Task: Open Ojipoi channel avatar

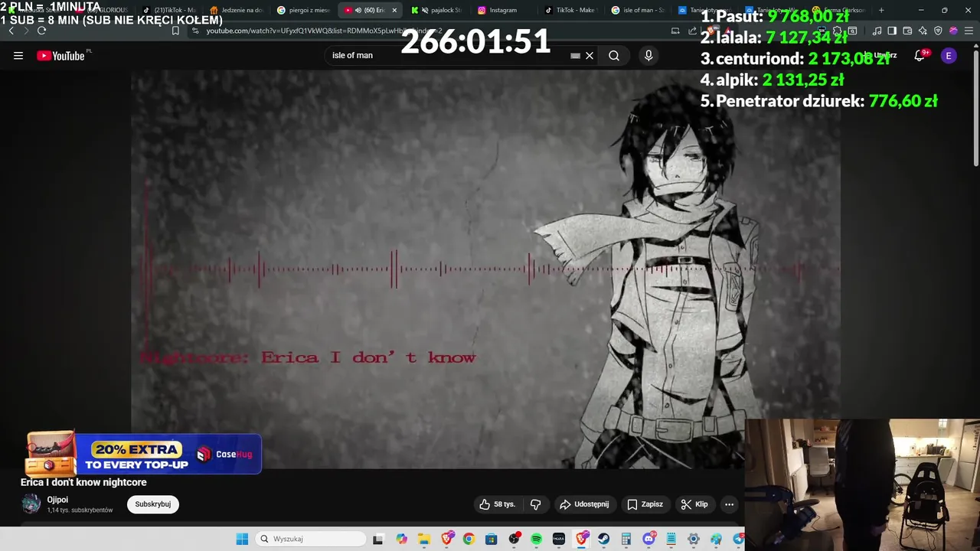Action: point(31,504)
